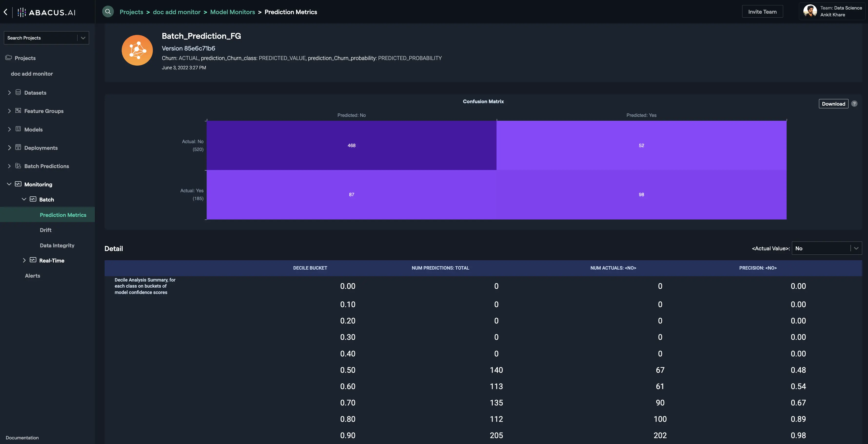Click the Deployments icon in sidebar
The width and height of the screenshot is (868, 444).
[x=18, y=147]
